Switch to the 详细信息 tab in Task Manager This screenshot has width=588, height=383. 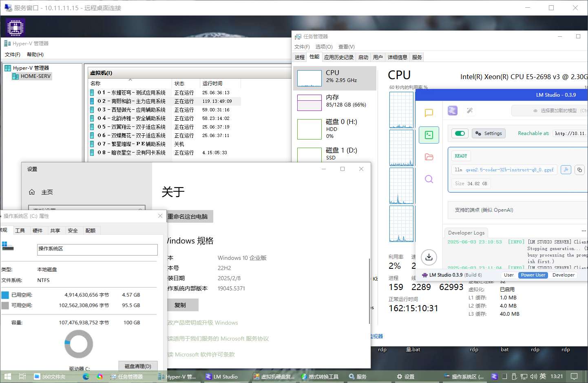point(397,58)
